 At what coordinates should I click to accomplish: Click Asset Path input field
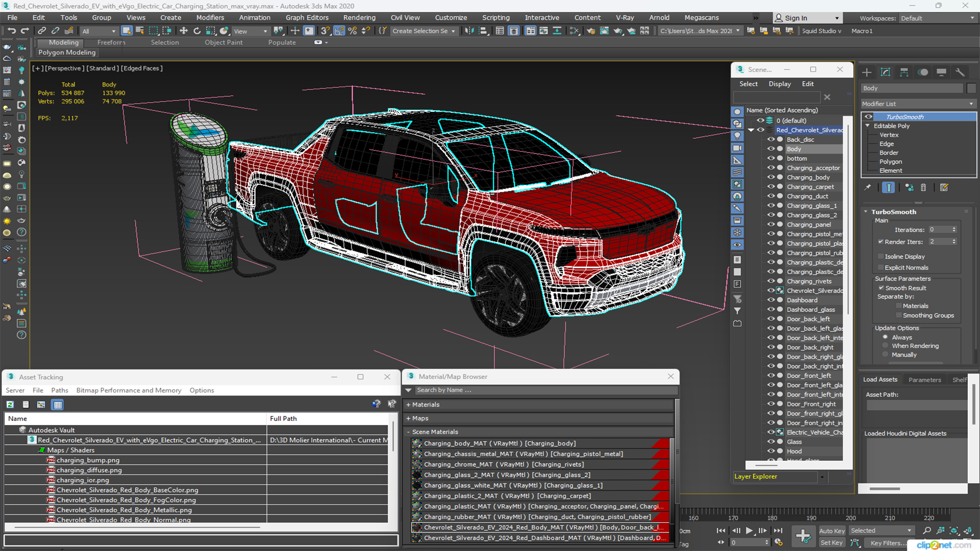[x=917, y=405]
